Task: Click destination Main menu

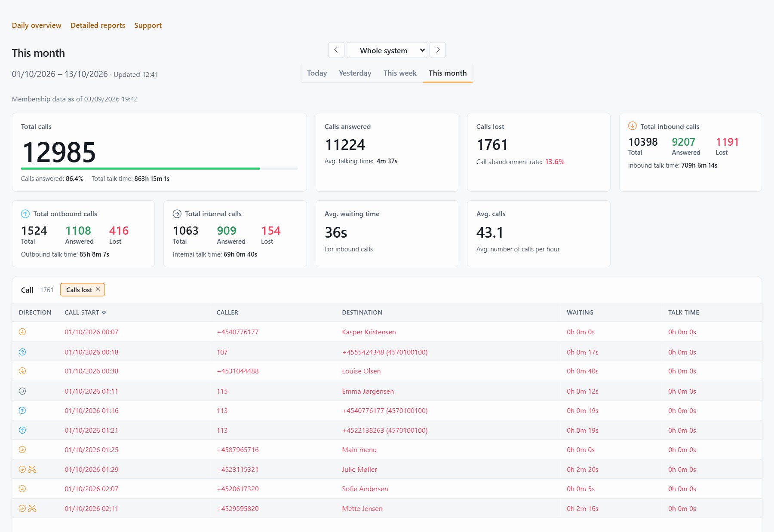Action: tap(359, 449)
